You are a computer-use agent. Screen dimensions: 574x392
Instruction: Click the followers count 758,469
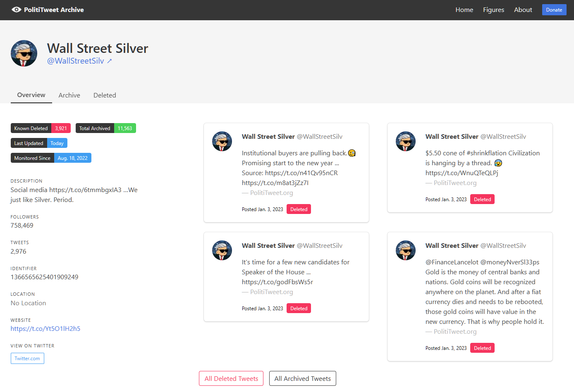click(22, 226)
